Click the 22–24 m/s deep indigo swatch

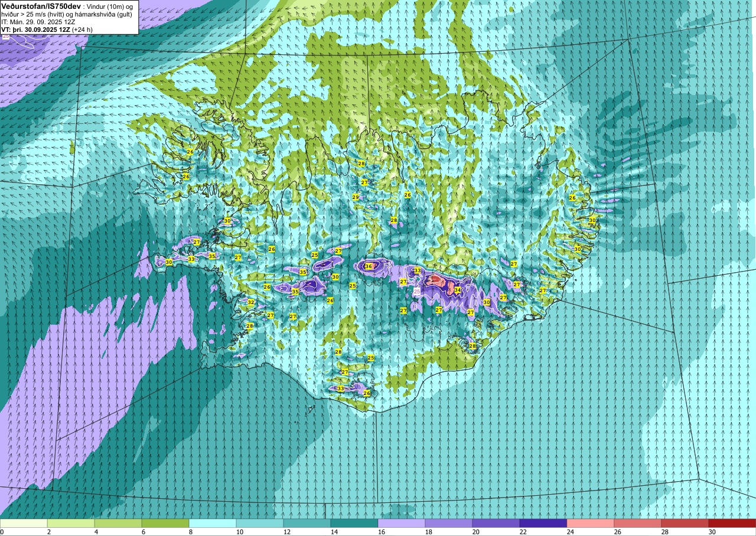tap(543, 523)
